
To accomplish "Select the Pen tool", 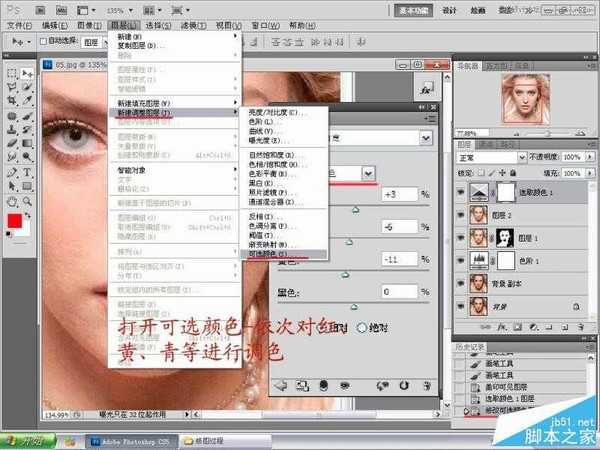I will click(12, 172).
